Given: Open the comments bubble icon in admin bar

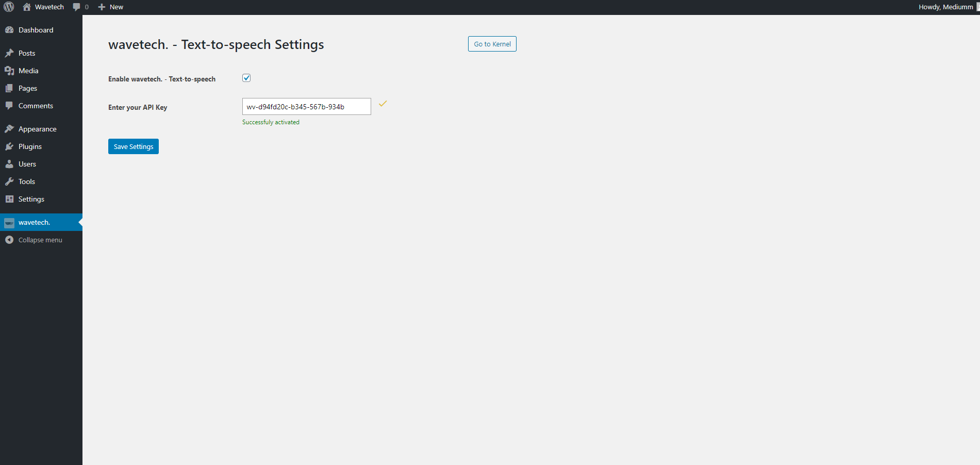Looking at the screenshot, I should point(77,7).
